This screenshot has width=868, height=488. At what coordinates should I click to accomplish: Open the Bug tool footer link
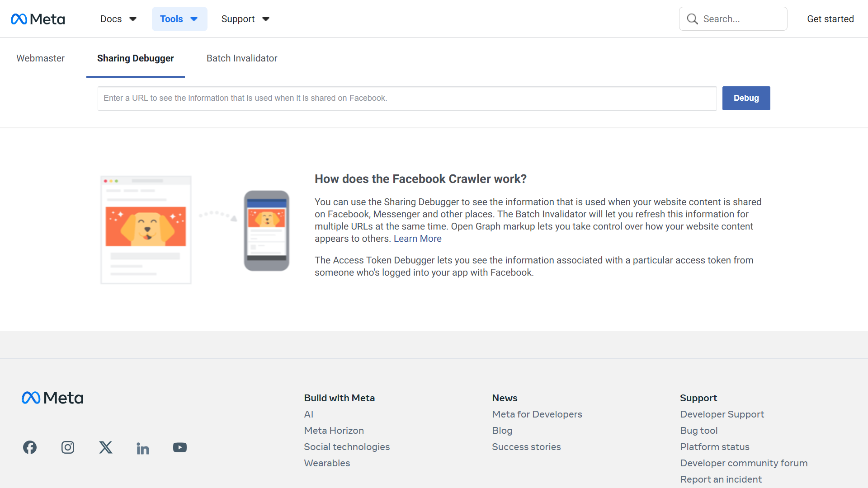point(699,431)
